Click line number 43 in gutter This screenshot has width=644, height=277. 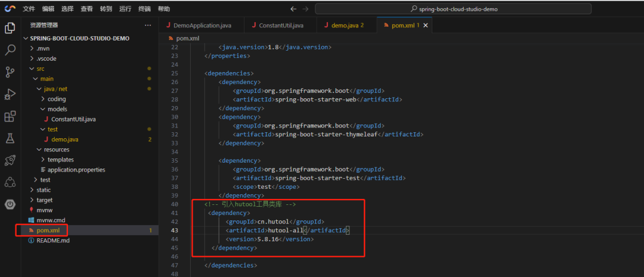pyautogui.click(x=175, y=231)
